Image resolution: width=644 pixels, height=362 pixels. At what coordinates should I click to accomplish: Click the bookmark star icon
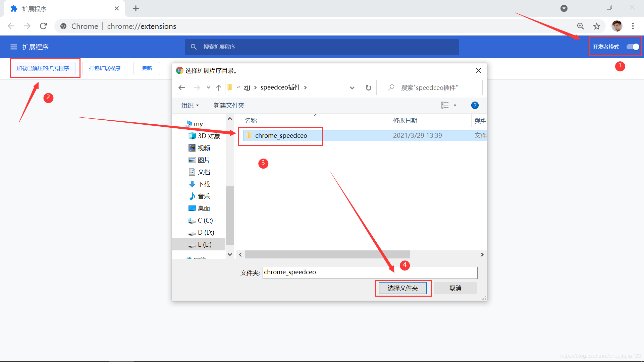click(597, 26)
